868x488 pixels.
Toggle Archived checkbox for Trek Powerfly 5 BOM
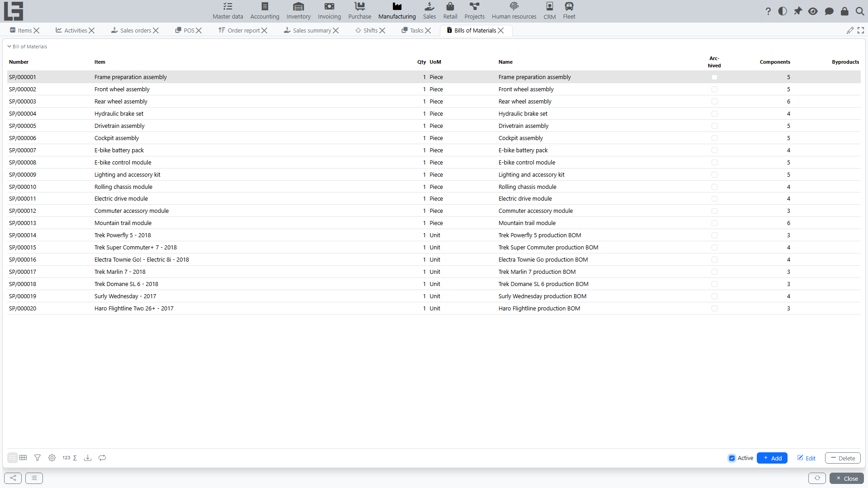point(714,235)
